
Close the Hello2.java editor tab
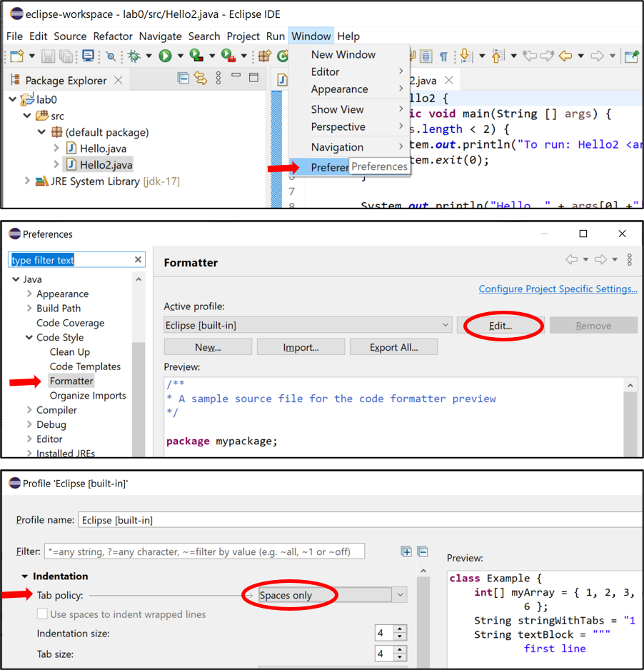coord(448,80)
